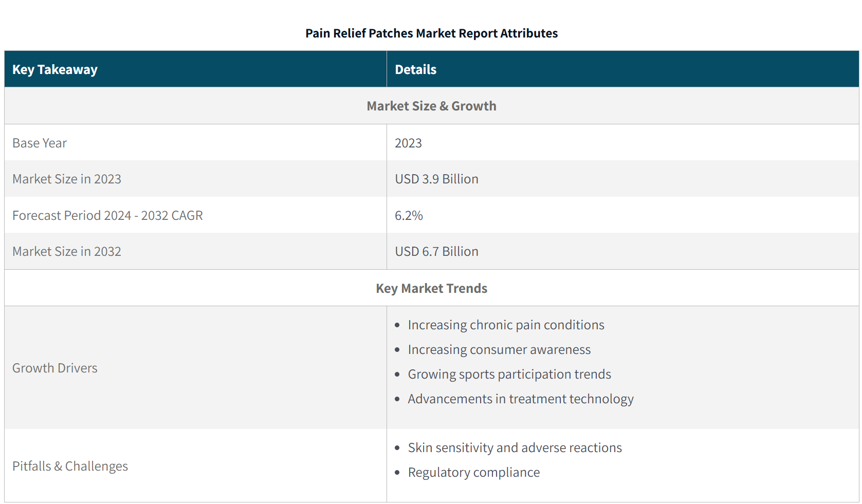The height and width of the screenshot is (504, 862).
Task: Click the Increasing chronic pain conditions bullet
Action: 506,325
